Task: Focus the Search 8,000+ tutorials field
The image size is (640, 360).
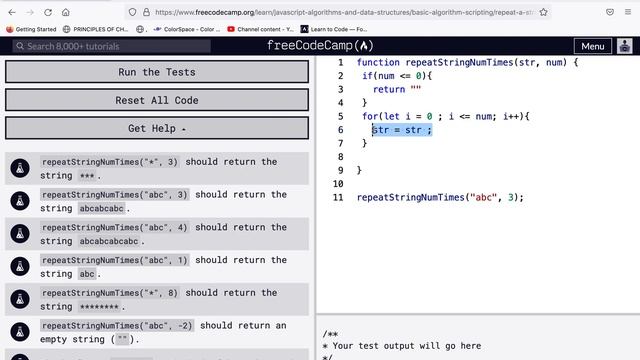Action: point(111,46)
